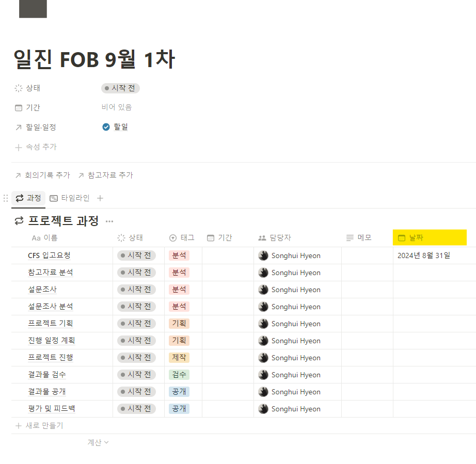Click the gray page icon thumbnail
This screenshot has height=464, width=476.
pyautogui.click(x=33, y=8)
